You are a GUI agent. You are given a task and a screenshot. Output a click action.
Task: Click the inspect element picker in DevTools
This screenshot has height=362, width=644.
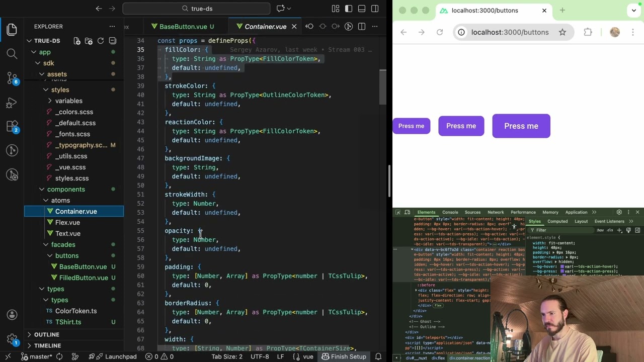398,212
